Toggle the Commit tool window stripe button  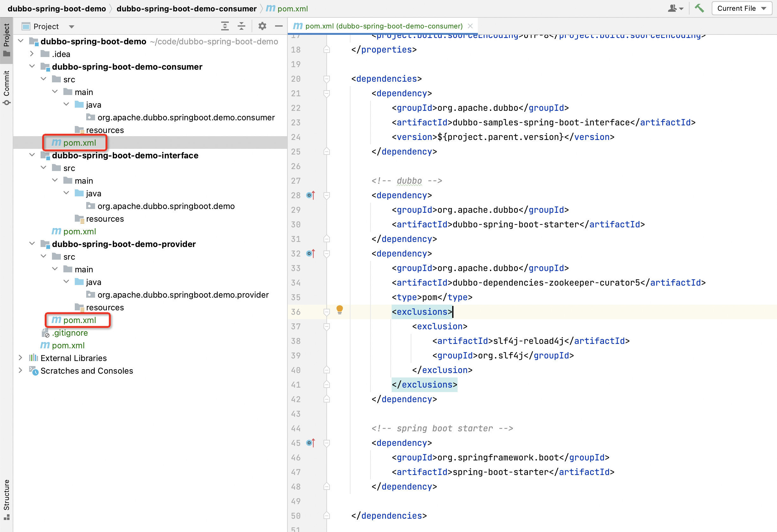point(6,87)
